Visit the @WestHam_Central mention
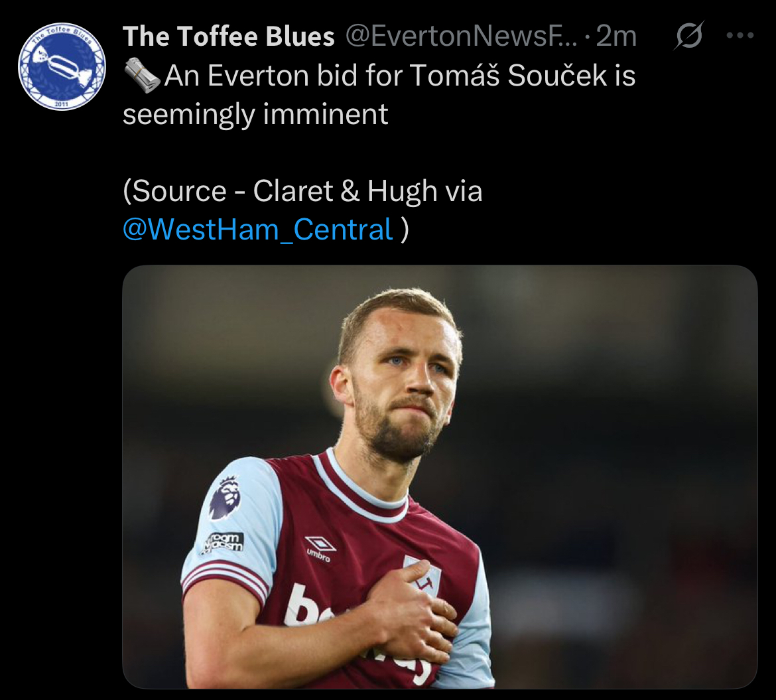 point(259,230)
